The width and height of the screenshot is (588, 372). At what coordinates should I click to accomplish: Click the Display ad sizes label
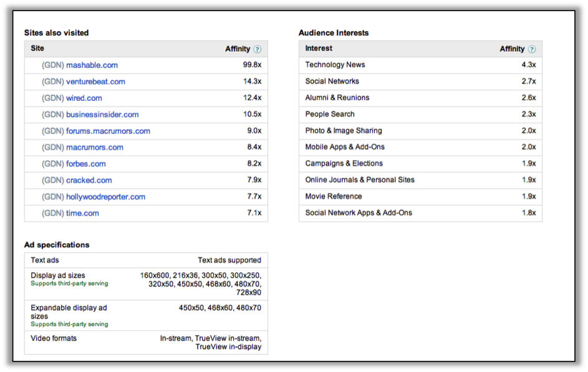click(58, 275)
